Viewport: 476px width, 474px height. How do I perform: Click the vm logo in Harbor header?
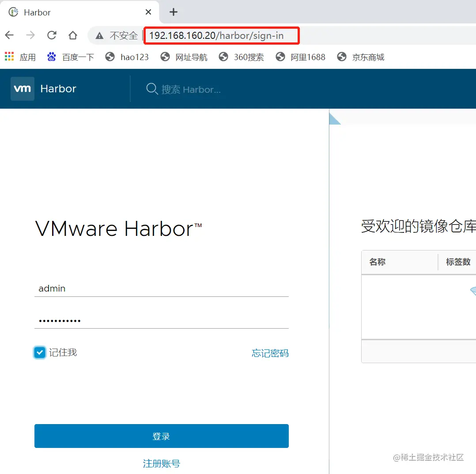click(23, 89)
